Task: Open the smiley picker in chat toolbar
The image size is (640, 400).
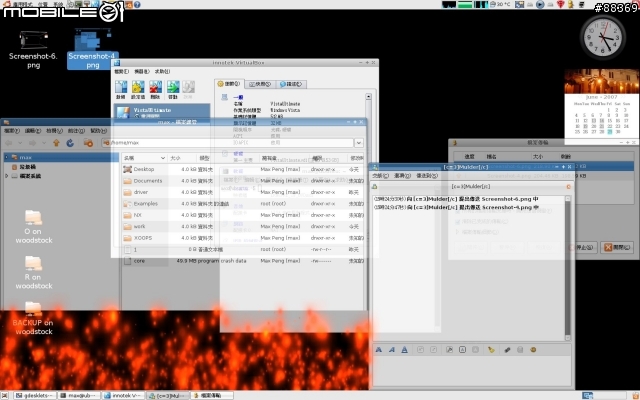Action: [x=533, y=350]
